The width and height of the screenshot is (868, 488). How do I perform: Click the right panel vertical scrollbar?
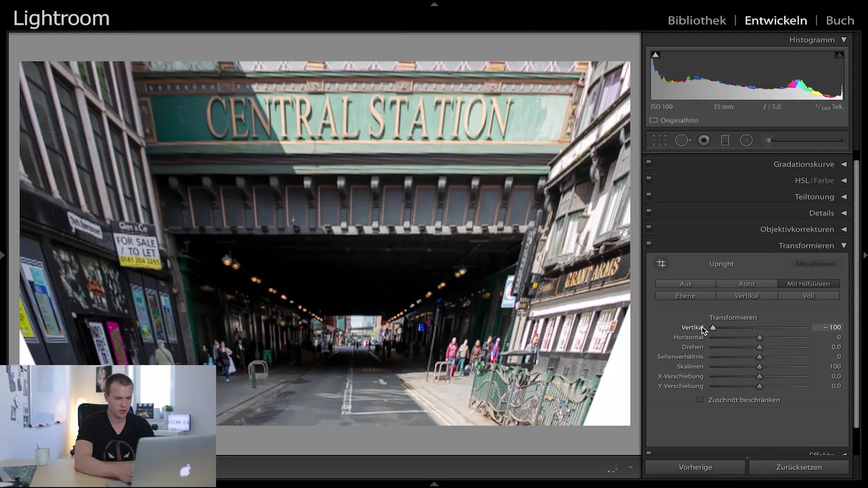coord(856,294)
